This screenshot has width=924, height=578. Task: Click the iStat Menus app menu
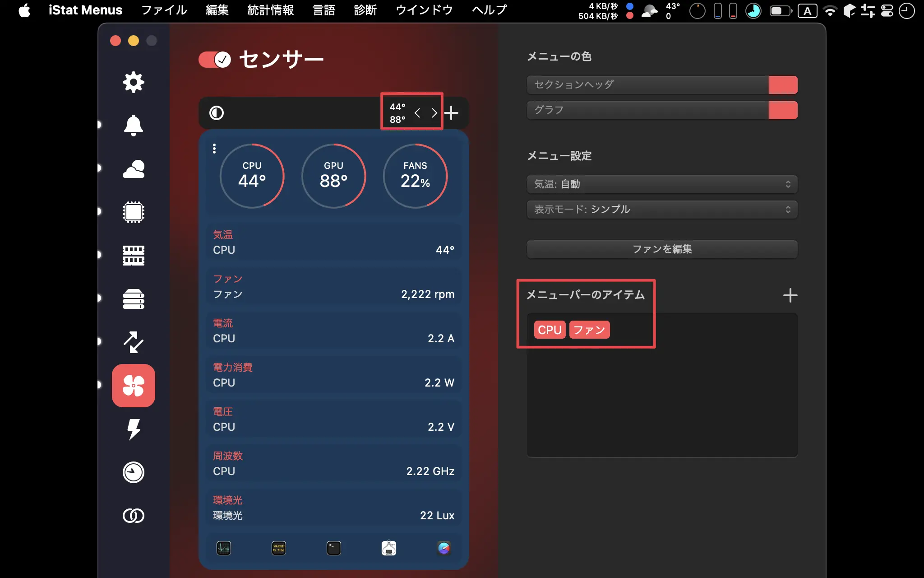pyautogui.click(x=85, y=10)
